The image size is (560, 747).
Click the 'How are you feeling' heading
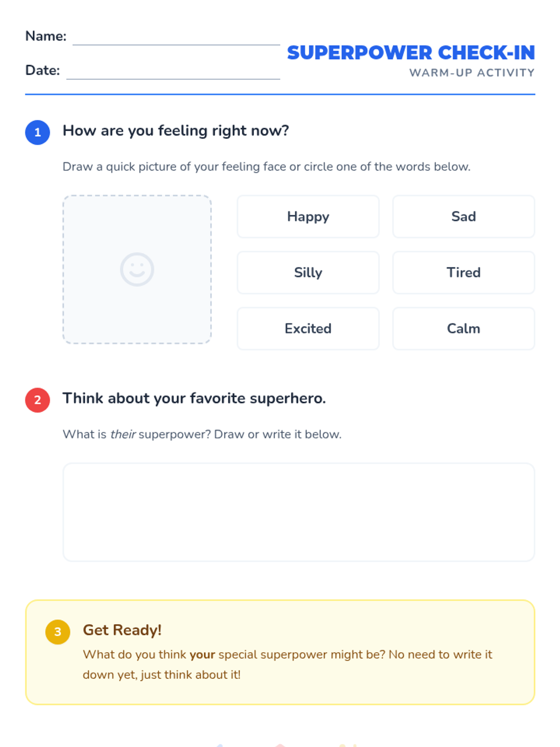click(176, 131)
